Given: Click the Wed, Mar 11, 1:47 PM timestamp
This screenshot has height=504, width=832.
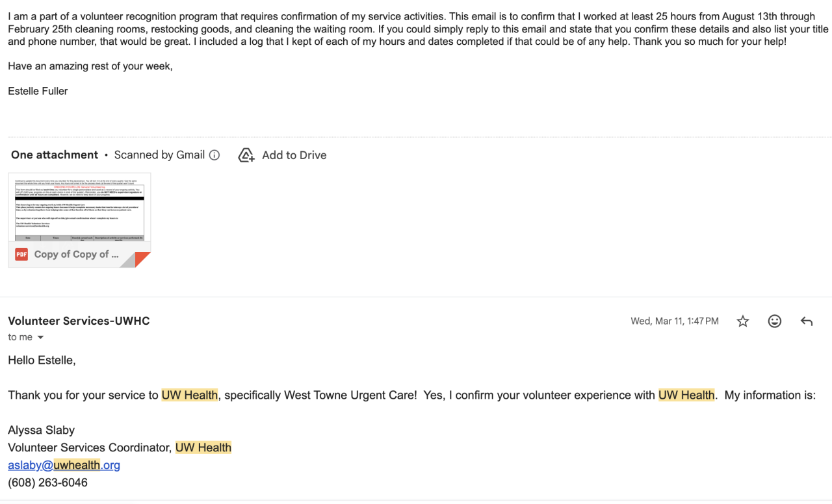Looking at the screenshot, I should click(674, 321).
